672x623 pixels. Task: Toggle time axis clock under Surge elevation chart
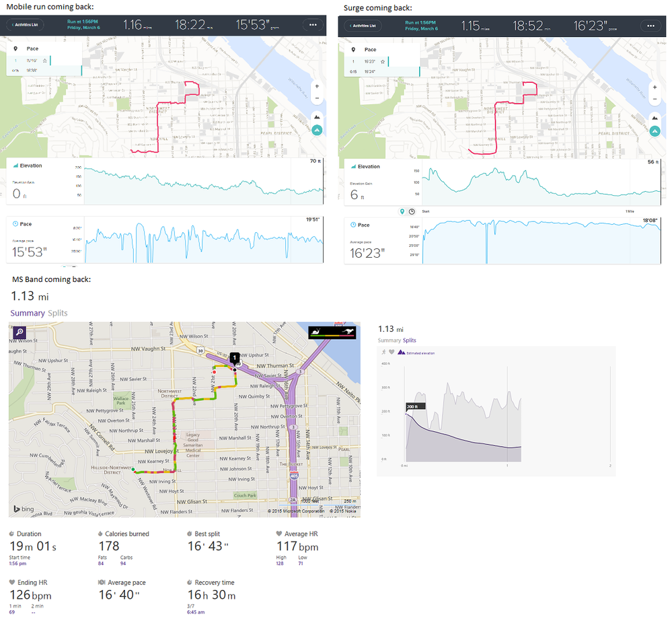[x=412, y=211]
